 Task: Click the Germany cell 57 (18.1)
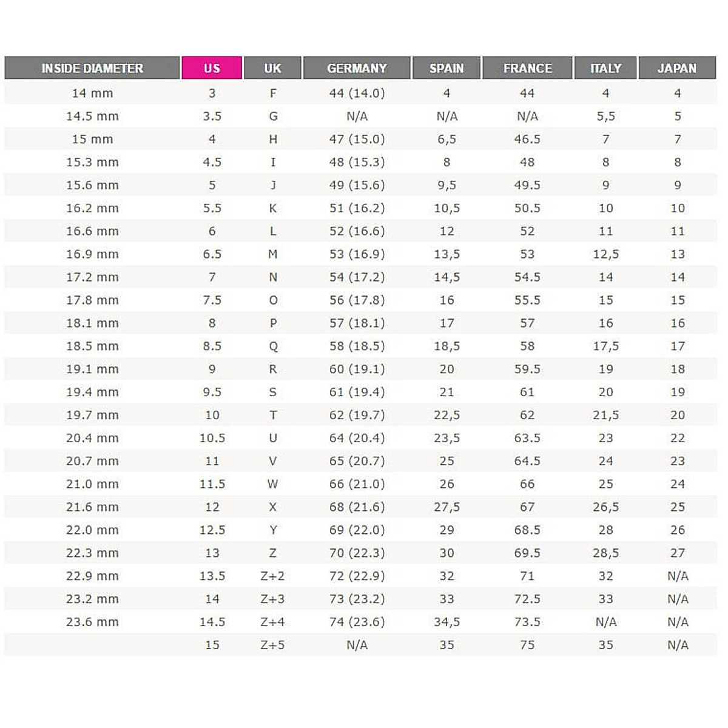click(x=357, y=323)
